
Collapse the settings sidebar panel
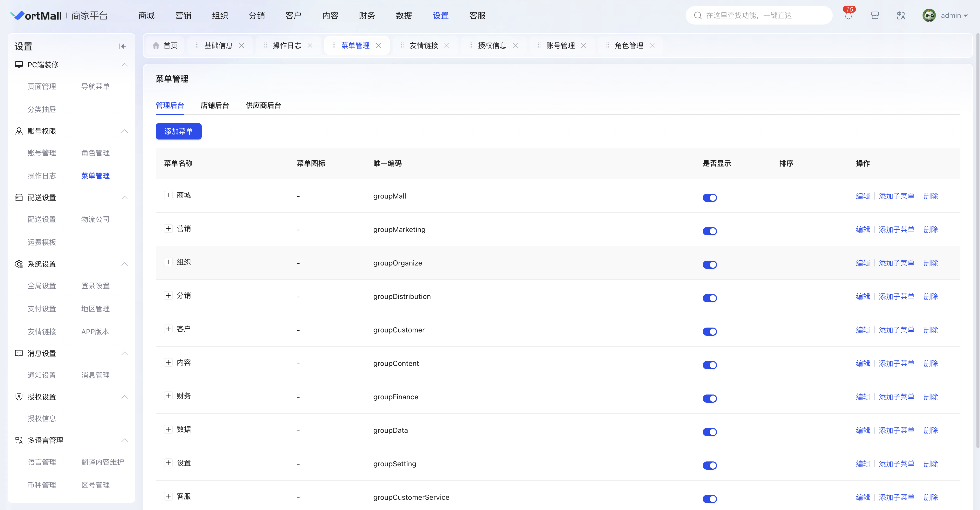pyautogui.click(x=122, y=47)
